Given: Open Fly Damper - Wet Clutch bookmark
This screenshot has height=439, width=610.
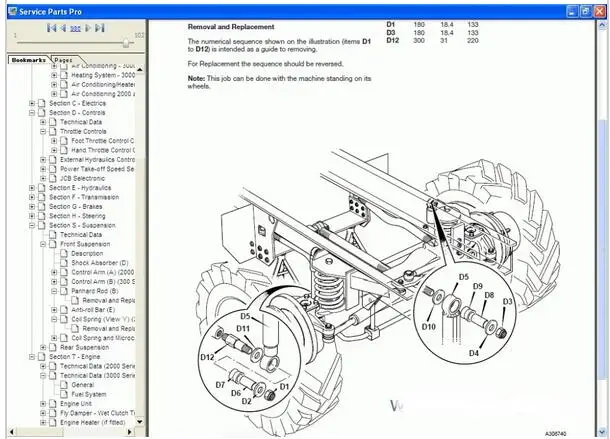Looking at the screenshot, I should 98,413.
